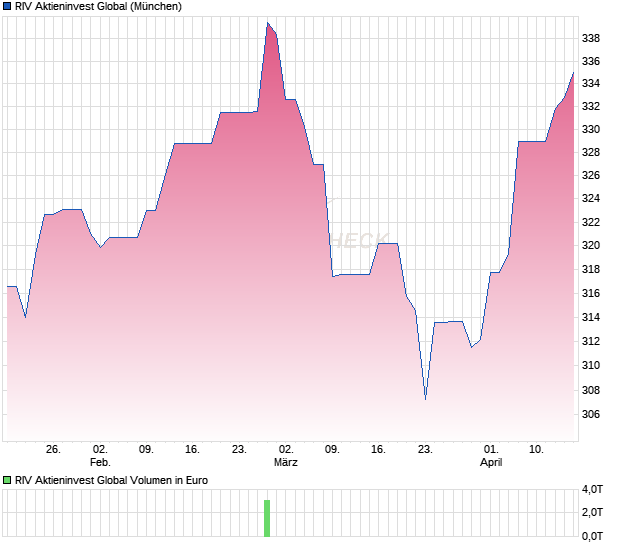620x546 pixels.
Task: Click the 4,0T label on the volume axis
Action: (x=593, y=489)
